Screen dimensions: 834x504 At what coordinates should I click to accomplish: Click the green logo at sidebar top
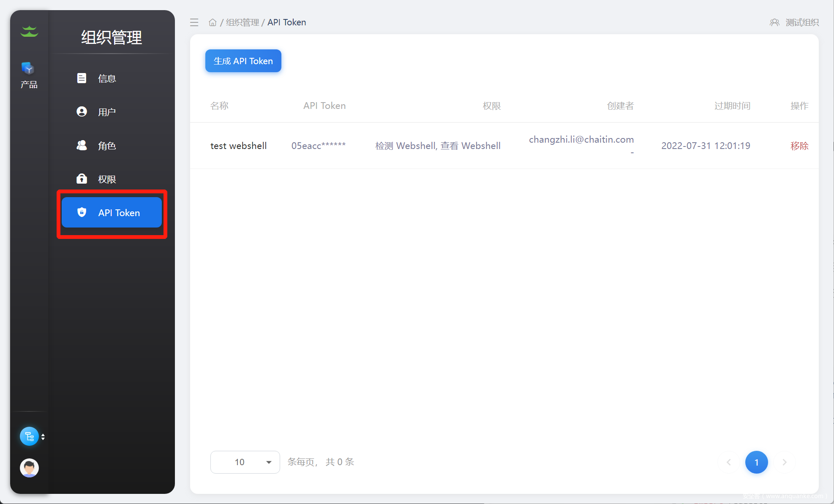click(29, 31)
